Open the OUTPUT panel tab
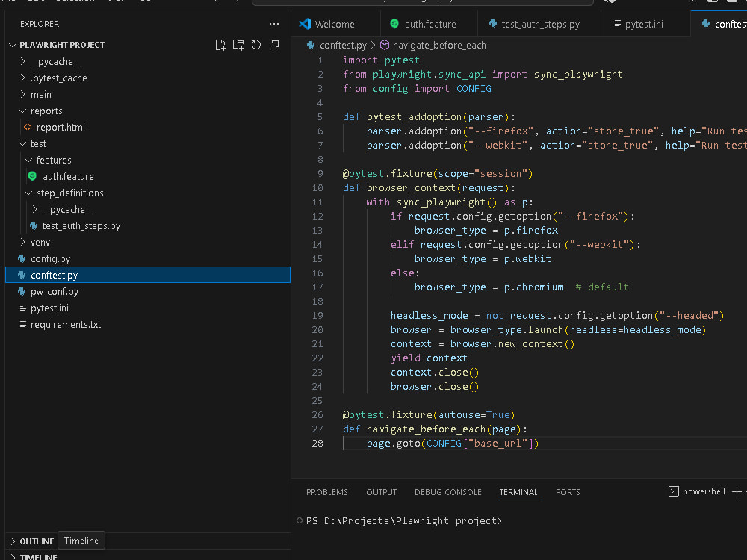Screen dimensions: 747x560 click(381, 492)
